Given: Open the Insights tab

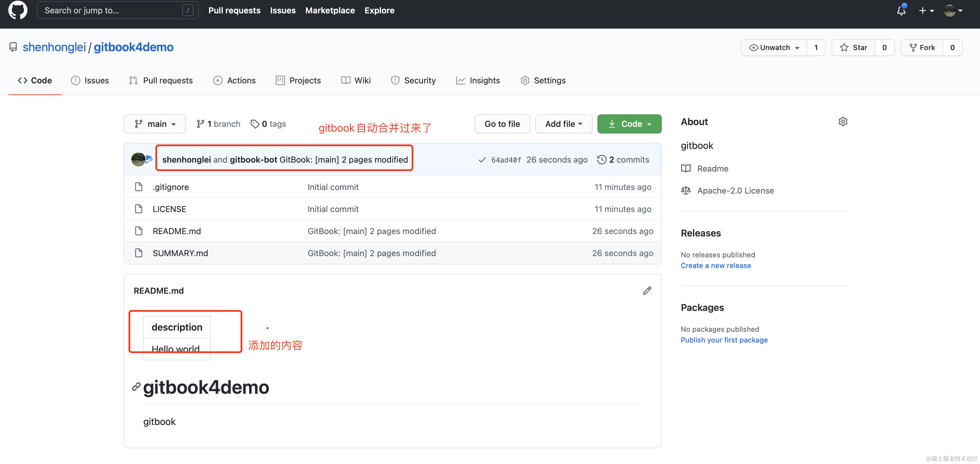Looking at the screenshot, I should [x=478, y=80].
